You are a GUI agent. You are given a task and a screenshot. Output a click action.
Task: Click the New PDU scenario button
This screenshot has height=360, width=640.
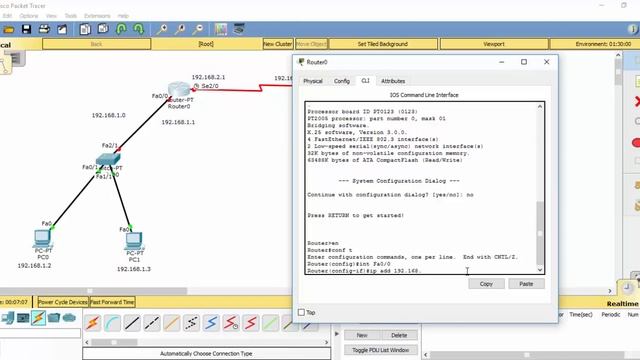pos(362,335)
